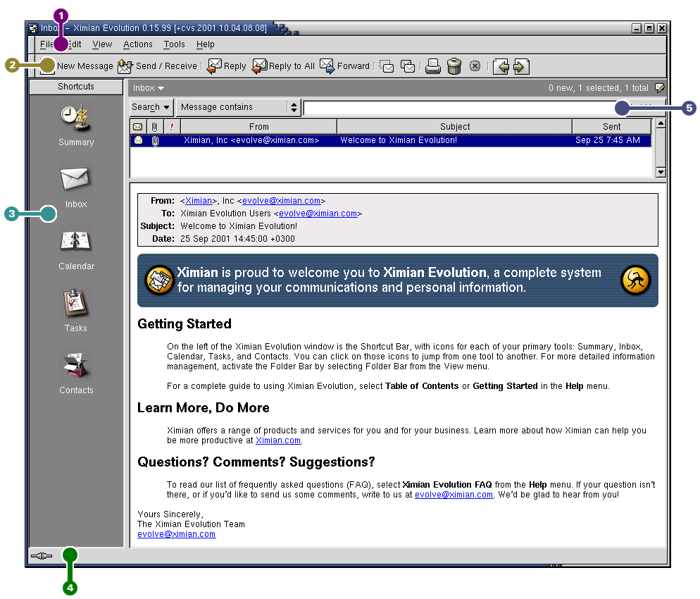The height and width of the screenshot is (599, 700).
Task: Click the Send / Receive toolbar icon
Action: click(x=125, y=66)
